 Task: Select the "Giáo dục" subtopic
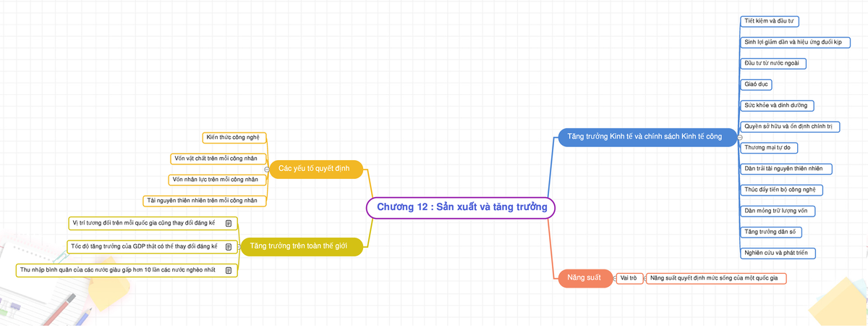tap(757, 84)
